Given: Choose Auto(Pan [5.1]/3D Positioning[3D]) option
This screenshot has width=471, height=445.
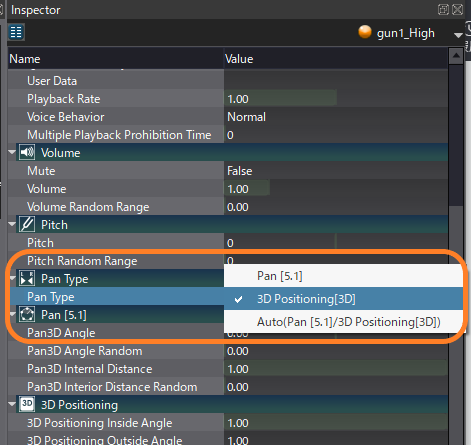Looking at the screenshot, I should point(343,322).
